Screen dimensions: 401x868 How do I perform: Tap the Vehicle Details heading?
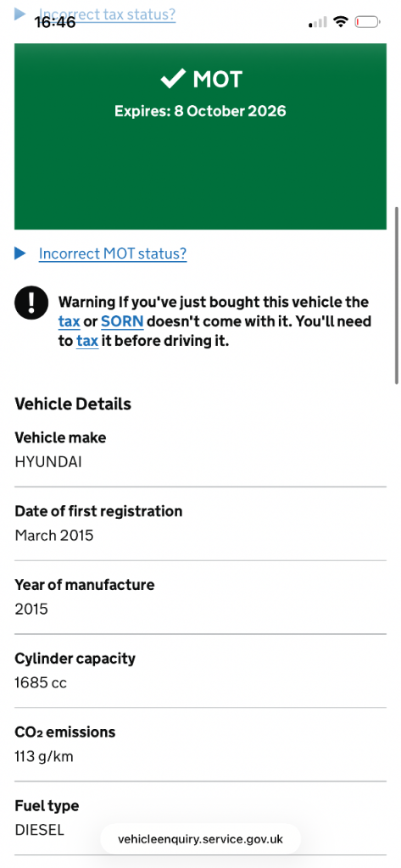73,404
